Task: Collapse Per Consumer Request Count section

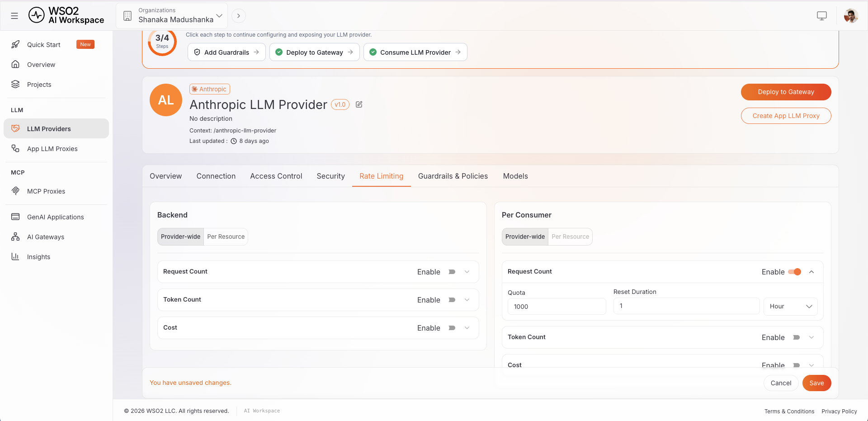Action: click(x=811, y=272)
